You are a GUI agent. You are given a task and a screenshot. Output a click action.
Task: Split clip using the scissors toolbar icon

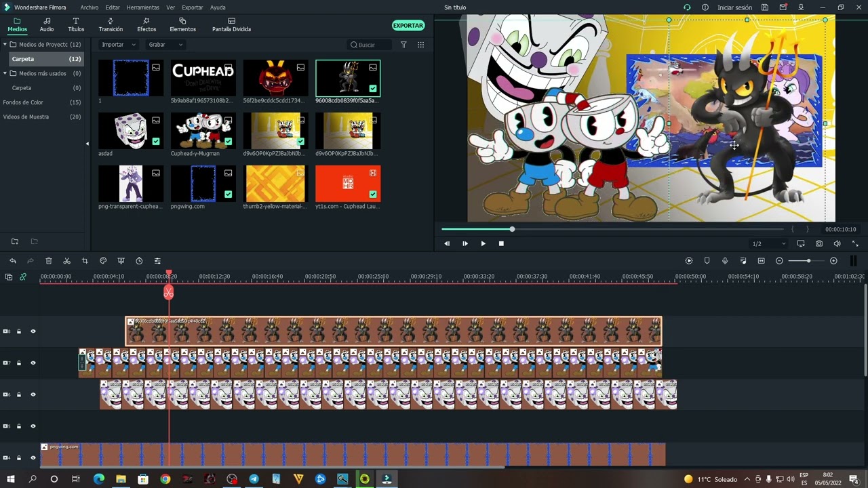(x=66, y=261)
